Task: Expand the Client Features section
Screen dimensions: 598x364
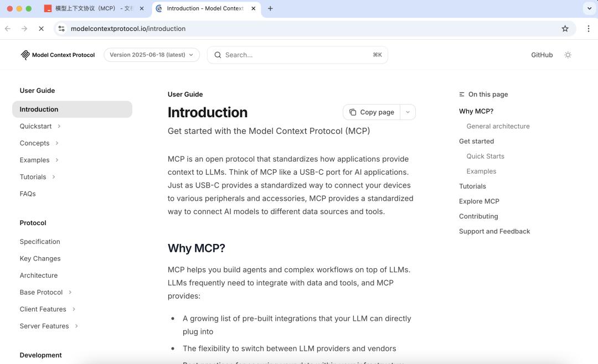Action: [x=74, y=309]
